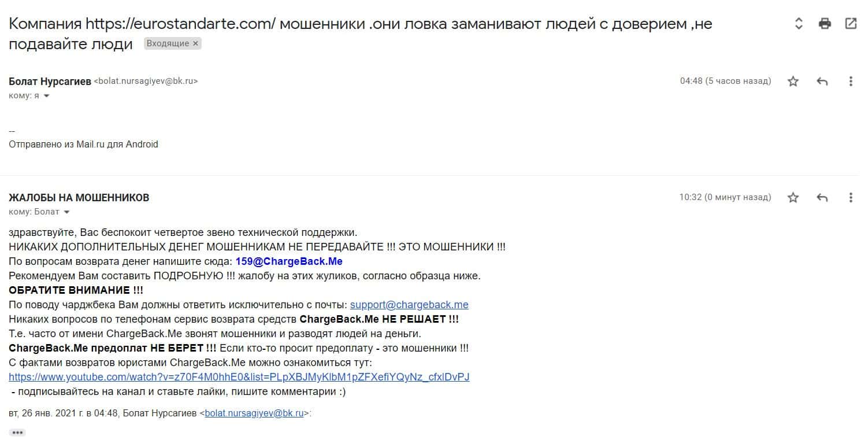This screenshot has height=447, width=868.
Task: Open conversation in a new window
Action: [851, 24]
